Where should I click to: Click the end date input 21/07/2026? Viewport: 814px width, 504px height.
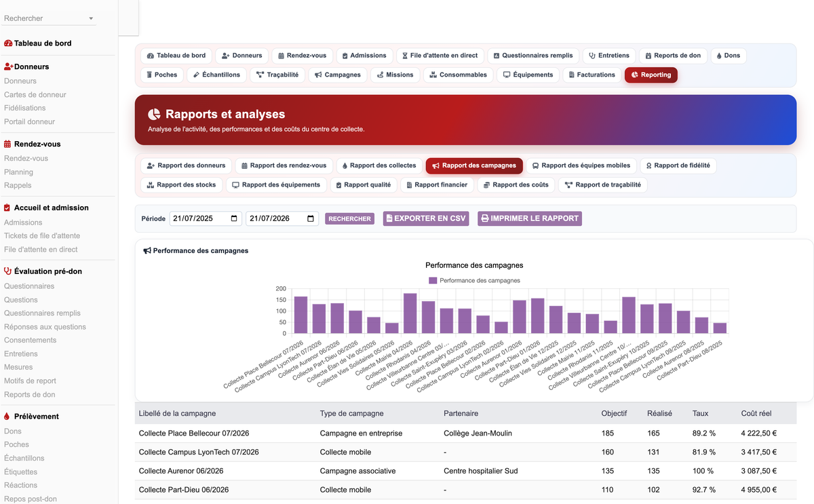pyautogui.click(x=282, y=218)
